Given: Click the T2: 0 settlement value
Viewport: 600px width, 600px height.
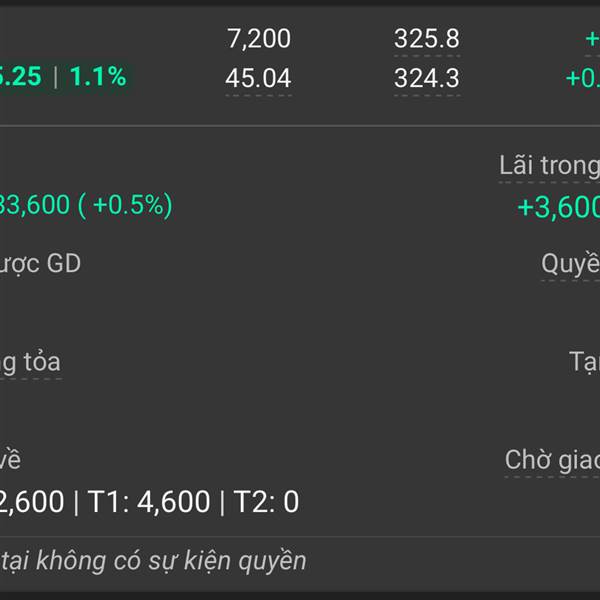Looking at the screenshot, I should point(266,501).
